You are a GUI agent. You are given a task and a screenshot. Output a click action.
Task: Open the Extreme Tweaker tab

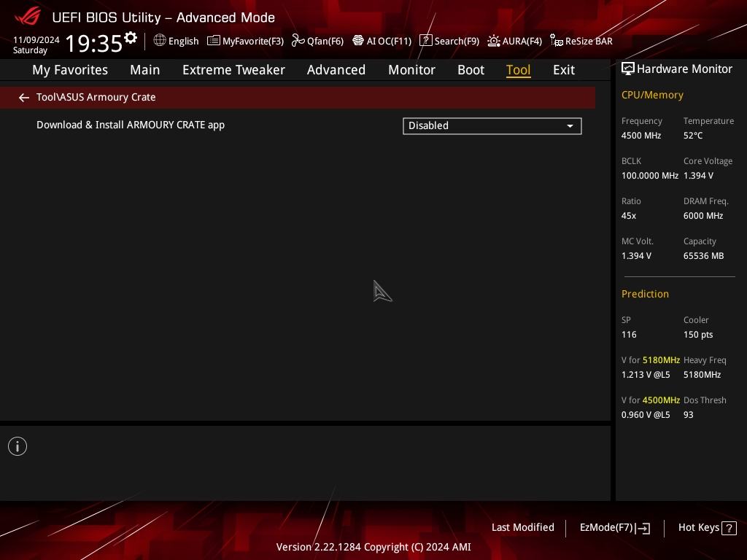click(233, 70)
